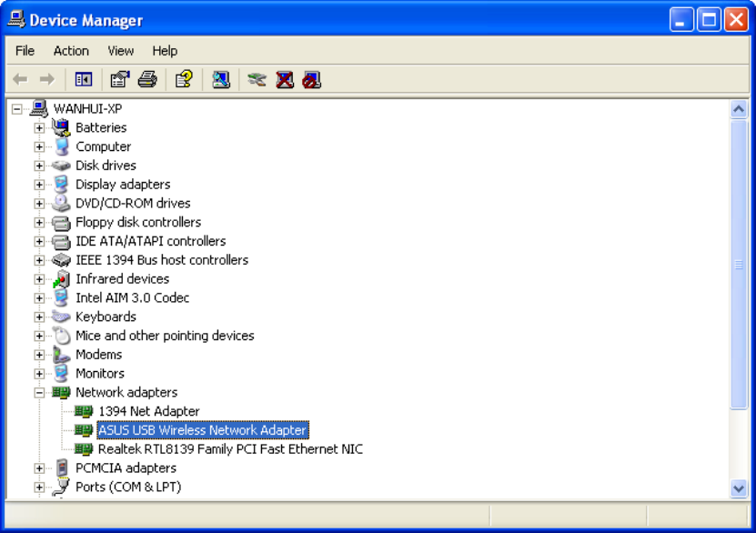Expand the Computer node
This screenshot has width=756, height=533.
pyautogui.click(x=39, y=146)
